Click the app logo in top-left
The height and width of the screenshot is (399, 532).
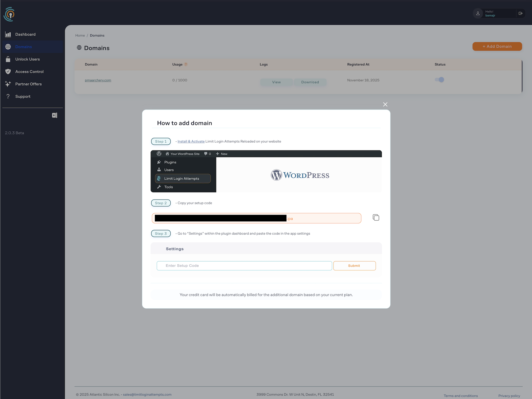(9, 14)
